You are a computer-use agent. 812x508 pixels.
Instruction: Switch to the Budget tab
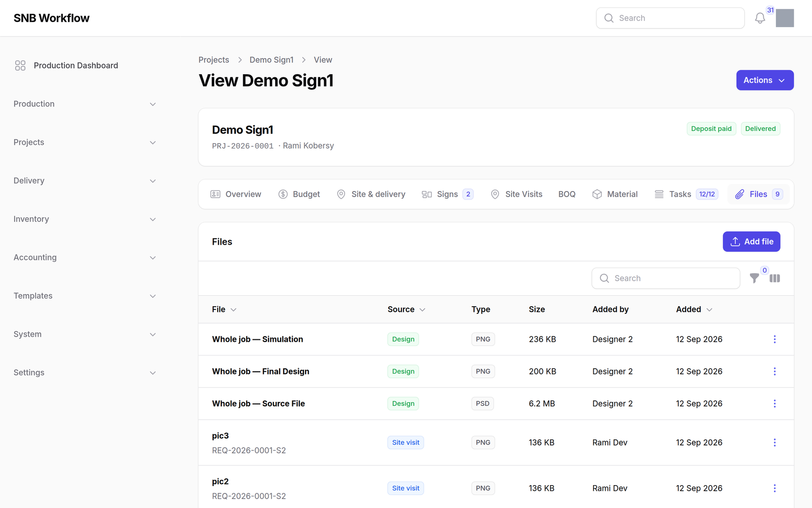pos(299,194)
